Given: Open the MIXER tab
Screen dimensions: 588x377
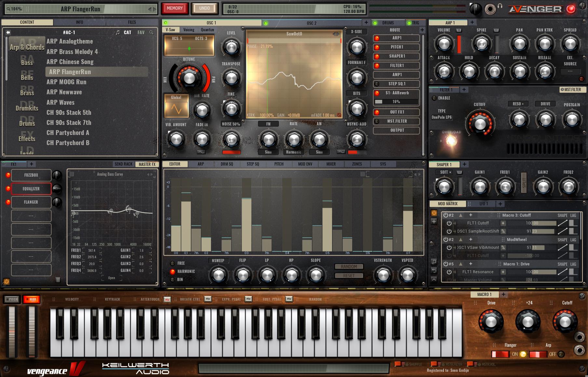Looking at the screenshot, I should click(331, 164).
